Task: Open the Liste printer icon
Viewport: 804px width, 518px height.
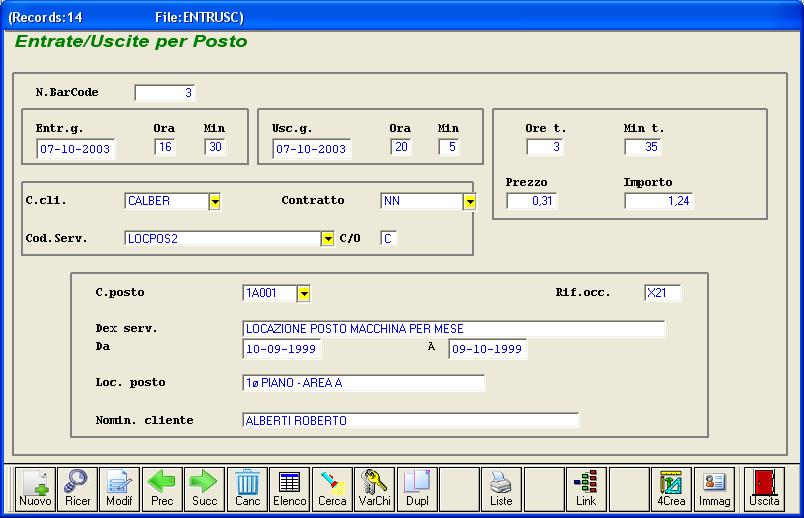Action: tap(501, 488)
